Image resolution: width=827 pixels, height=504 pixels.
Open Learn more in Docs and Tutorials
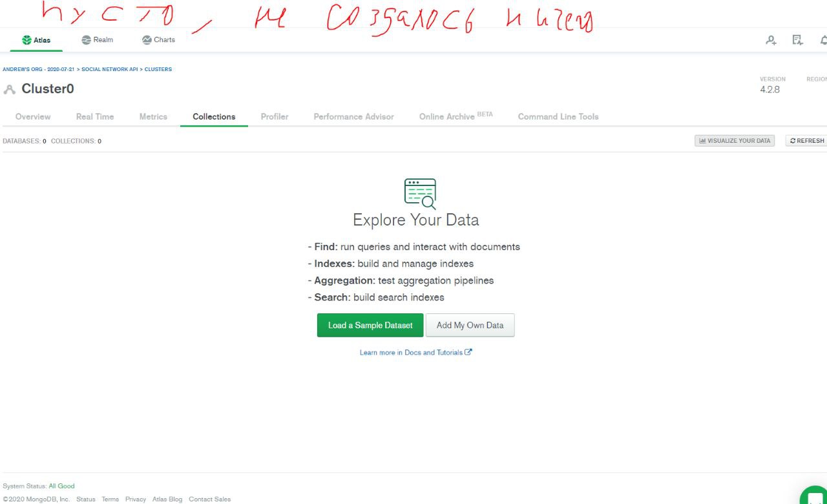tap(415, 352)
